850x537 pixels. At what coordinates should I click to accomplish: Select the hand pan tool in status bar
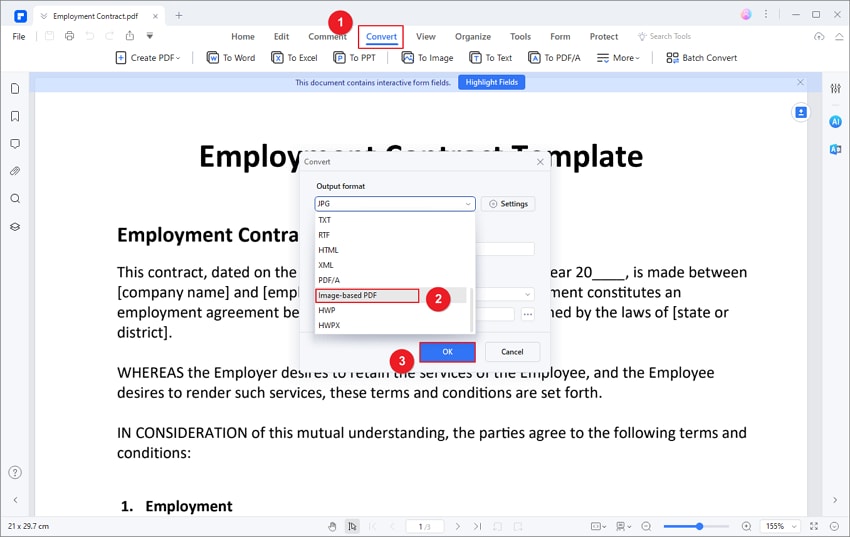[332, 526]
